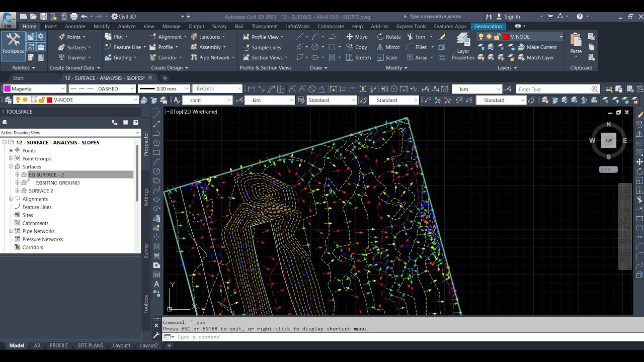Click the Mirror tool
The width and height of the screenshot is (644, 362).
coord(388,47)
